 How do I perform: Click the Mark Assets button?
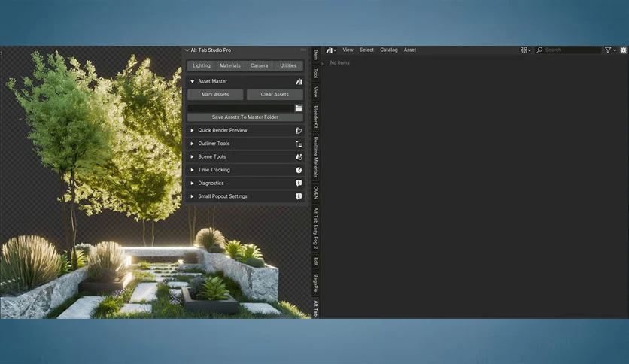215,95
